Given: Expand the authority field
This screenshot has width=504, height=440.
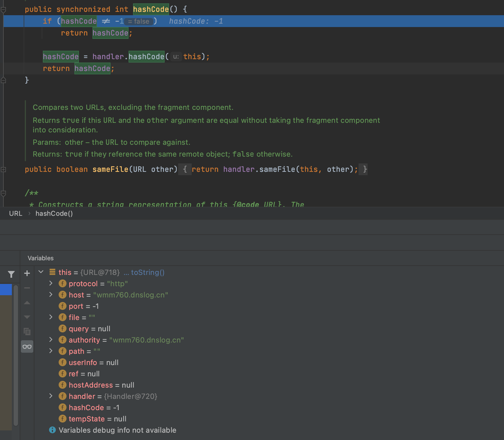Looking at the screenshot, I should (51, 339).
